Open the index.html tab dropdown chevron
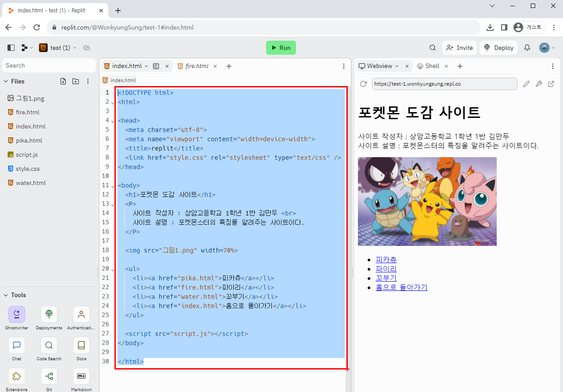Screen dimensions: 563x392 pyautogui.click(x=146, y=66)
